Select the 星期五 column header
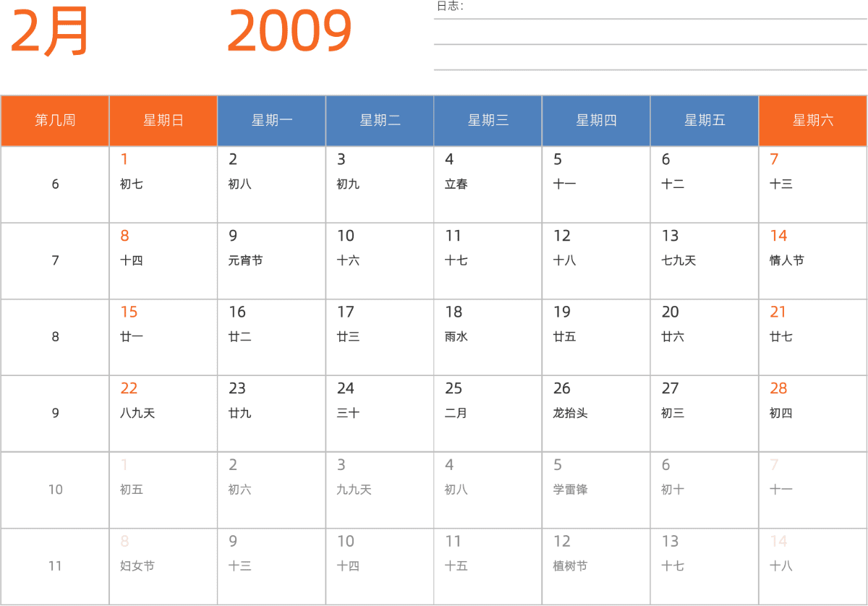This screenshot has height=606, width=868. [705, 121]
